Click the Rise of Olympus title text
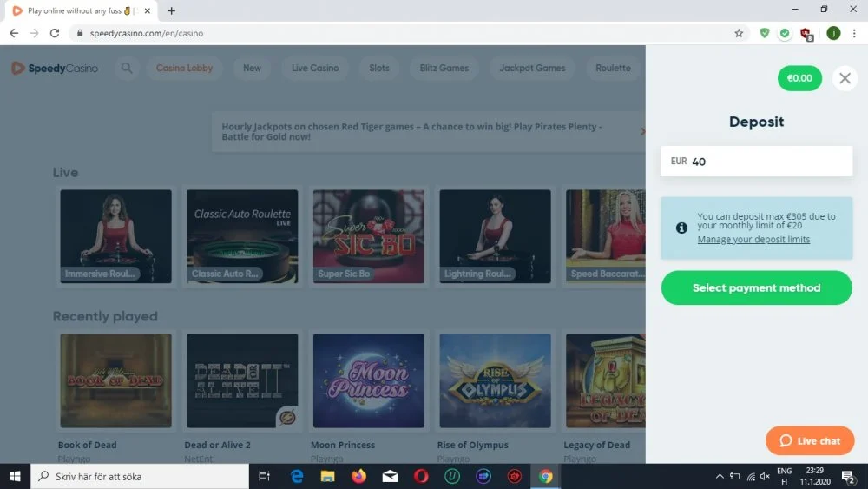The height and width of the screenshot is (489, 868). [x=473, y=445]
